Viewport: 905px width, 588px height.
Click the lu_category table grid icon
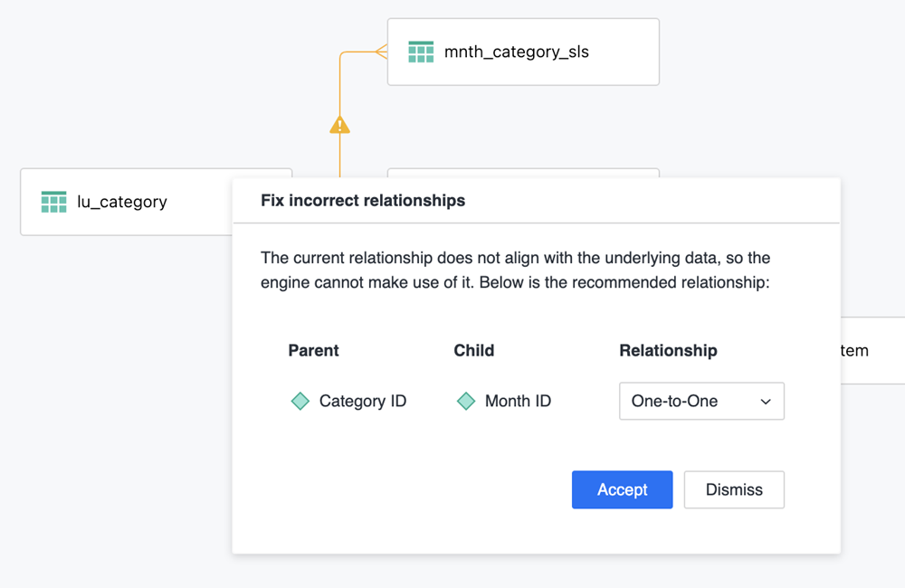[54, 202]
